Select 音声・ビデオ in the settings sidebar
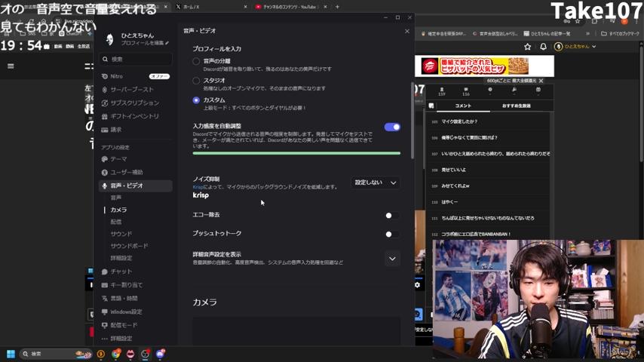The height and width of the screenshot is (362, 644). coord(136,186)
